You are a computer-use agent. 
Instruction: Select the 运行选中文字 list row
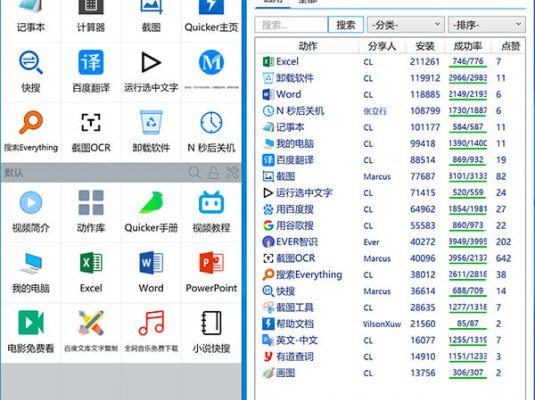(391, 193)
